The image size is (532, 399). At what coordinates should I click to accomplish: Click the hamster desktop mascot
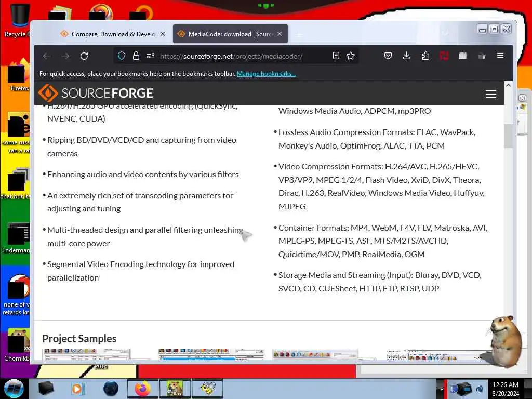pos(505,341)
